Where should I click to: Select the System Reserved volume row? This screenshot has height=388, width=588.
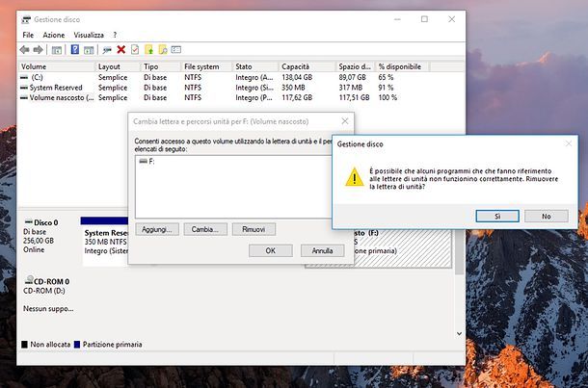(x=225, y=88)
